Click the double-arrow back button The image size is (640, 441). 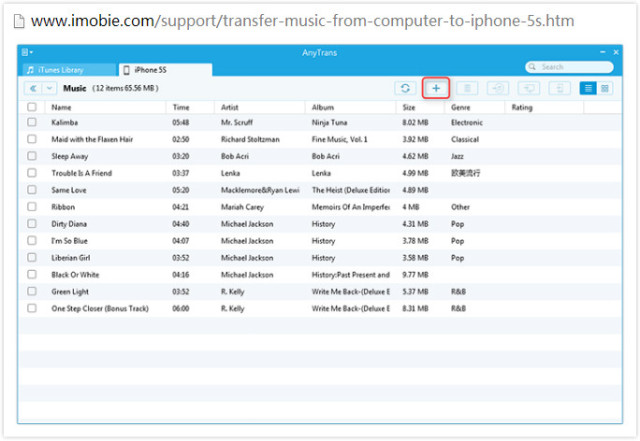coord(33,88)
